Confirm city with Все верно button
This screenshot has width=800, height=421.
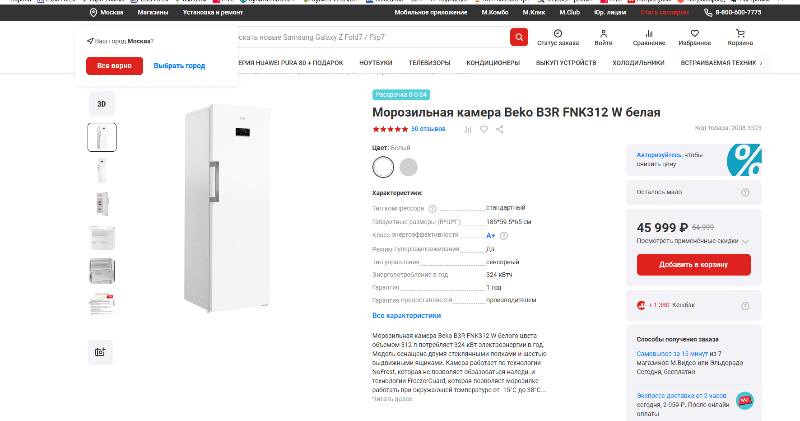114,66
